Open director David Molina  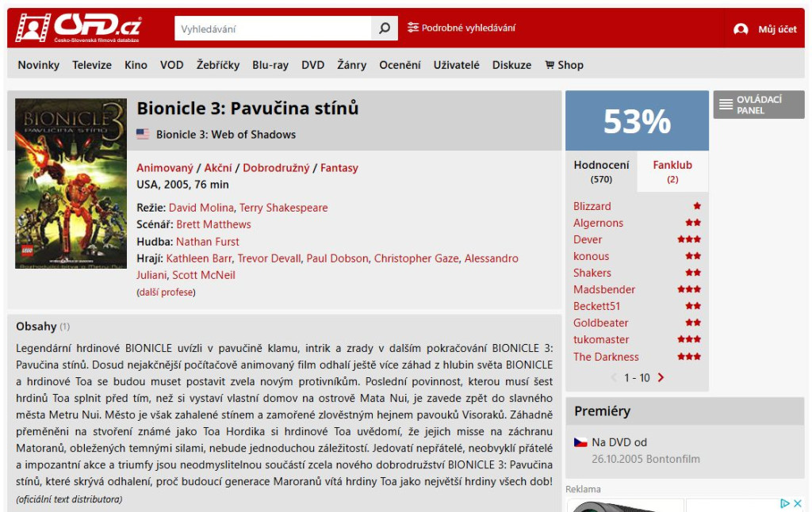coord(201,208)
